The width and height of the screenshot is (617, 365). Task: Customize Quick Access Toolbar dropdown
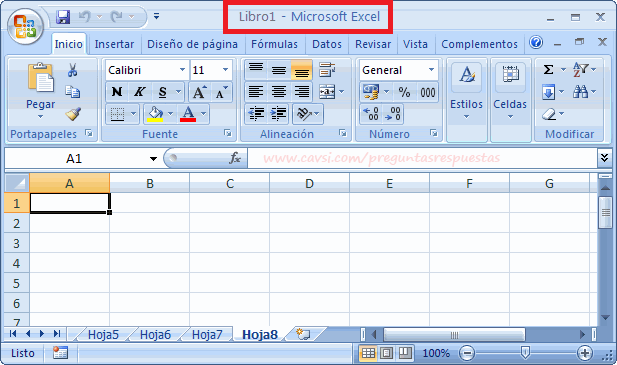(156, 16)
